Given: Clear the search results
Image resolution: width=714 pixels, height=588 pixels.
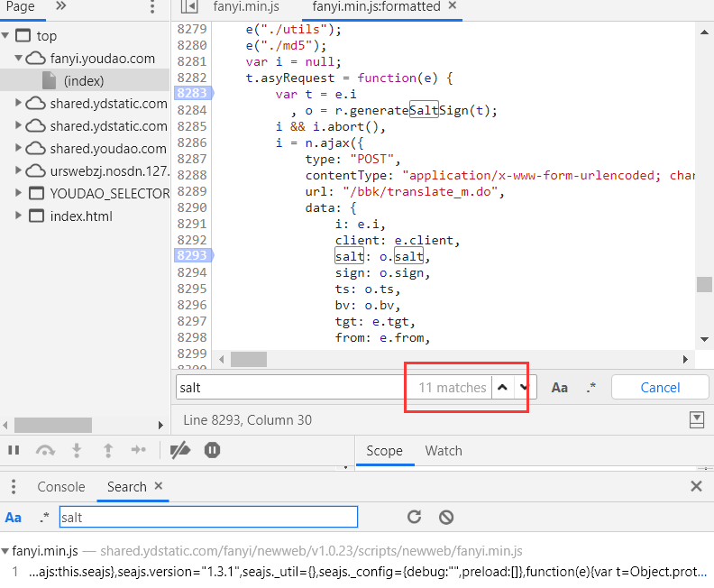Looking at the screenshot, I should [446, 517].
